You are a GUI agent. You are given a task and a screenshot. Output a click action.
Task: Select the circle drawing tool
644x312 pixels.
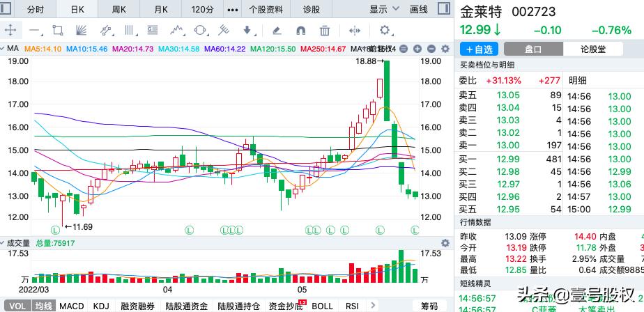[x=201, y=31]
